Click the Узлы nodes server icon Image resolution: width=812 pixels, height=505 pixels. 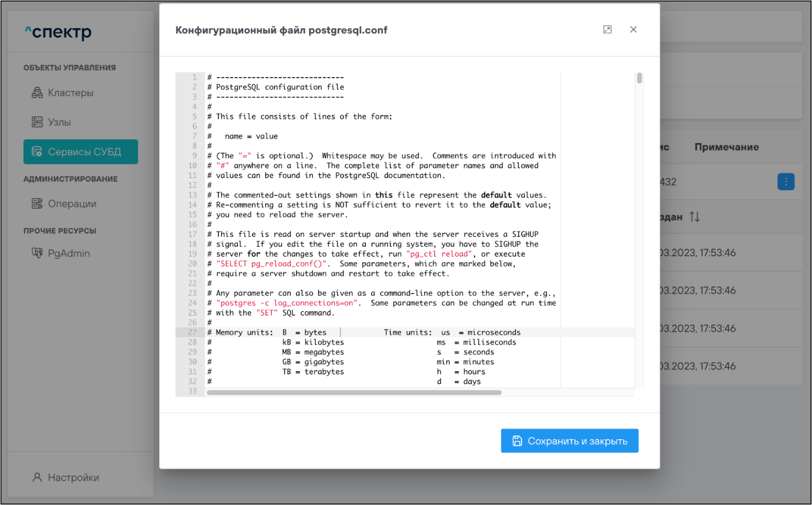click(x=37, y=122)
